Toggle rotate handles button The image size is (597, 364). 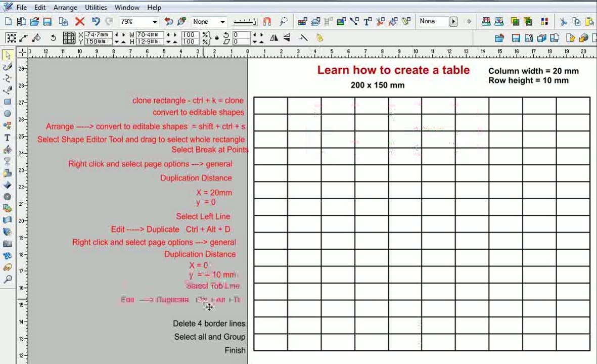tap(53, 38)
